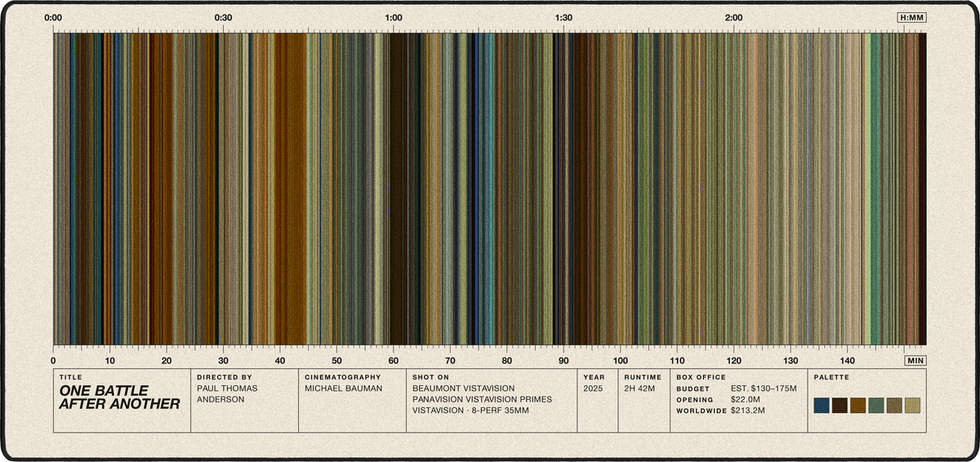The height and width of the screenshot is (462, 980).
Task: Click the 0:00 timeline marker
Action: tap(53, 17)
